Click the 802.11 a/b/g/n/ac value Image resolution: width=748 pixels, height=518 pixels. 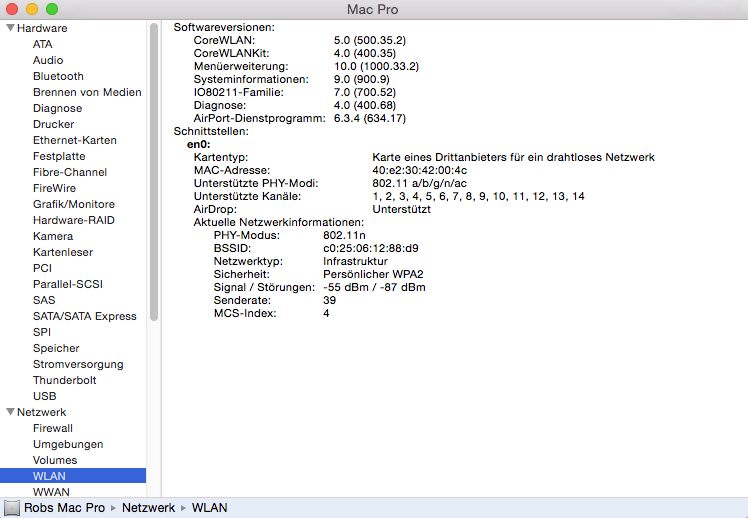pos(419,183)
